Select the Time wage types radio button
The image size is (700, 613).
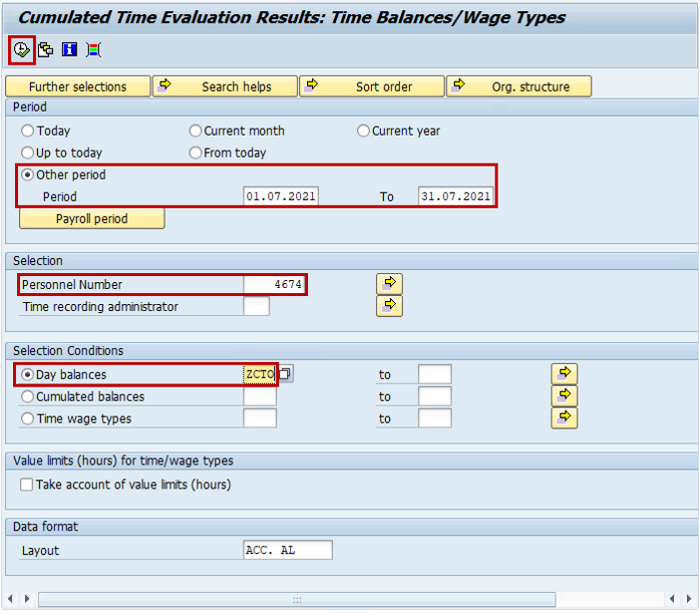pyautogui.click(x=28, y=419)
